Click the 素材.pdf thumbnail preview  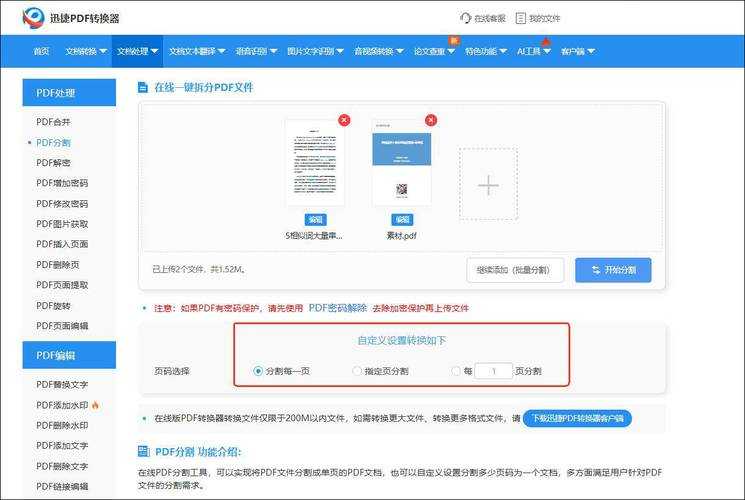coord(401,163)
